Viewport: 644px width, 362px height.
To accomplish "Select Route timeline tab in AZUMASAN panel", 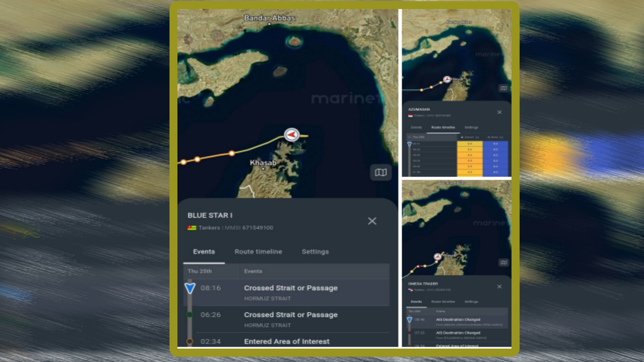I will tap(443, 127).
